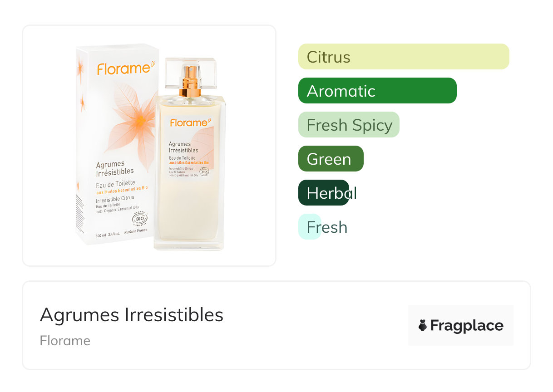553x392 pixels.
Task: Click the Agrumes Irrésistibles text on box
Action: click(x=115, y=168)
